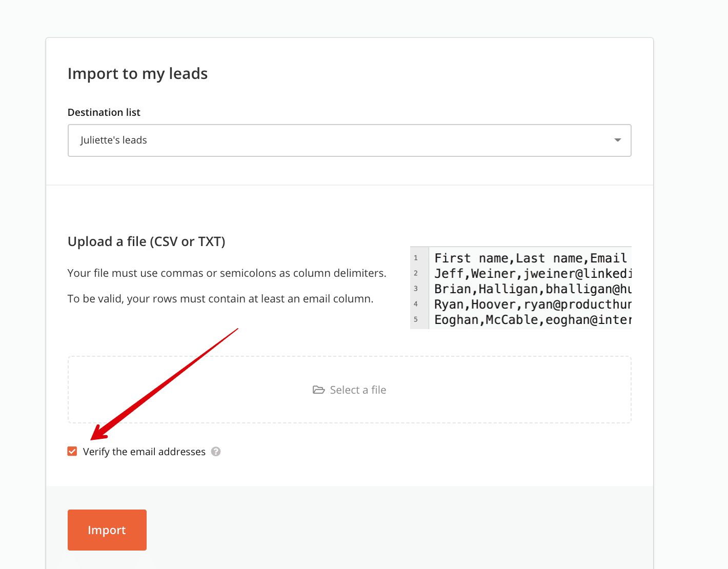Click the Ryan Hoover example row
The width and height of the screenshot is (728, 569).
533,304
